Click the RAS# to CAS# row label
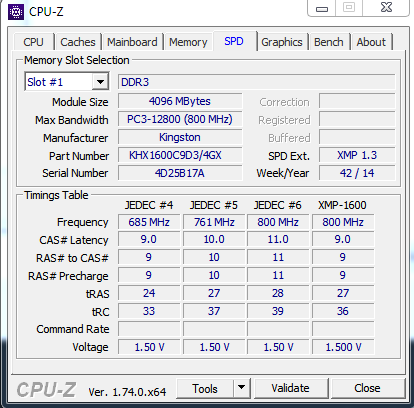 pos(72,258)
